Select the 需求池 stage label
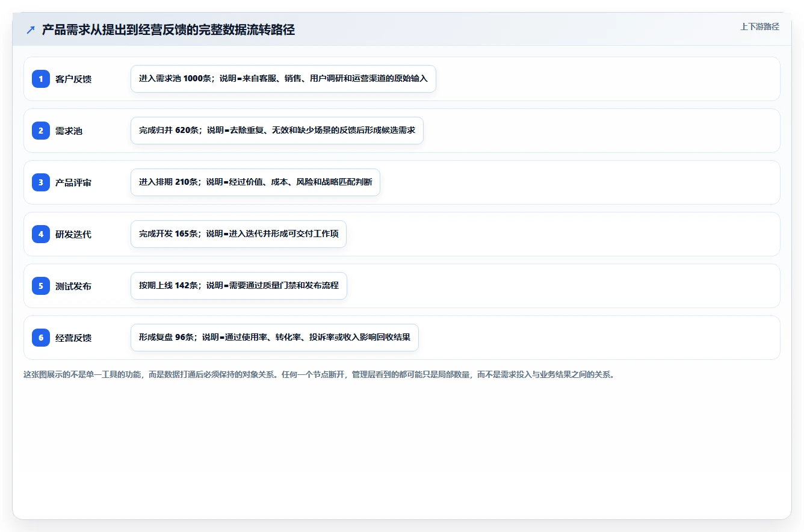 [69, 131]
